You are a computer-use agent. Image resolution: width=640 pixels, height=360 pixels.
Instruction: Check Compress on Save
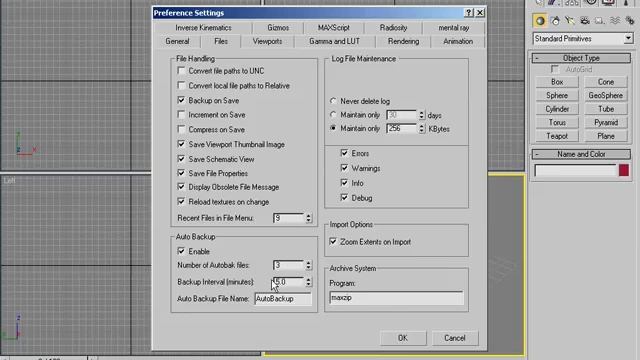[x=181, y=129]
